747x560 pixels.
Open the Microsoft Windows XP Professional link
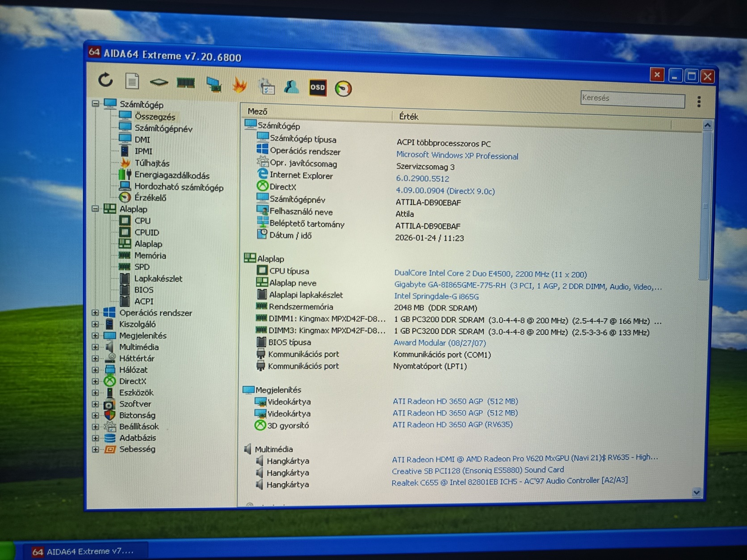(x=457, y=155)
